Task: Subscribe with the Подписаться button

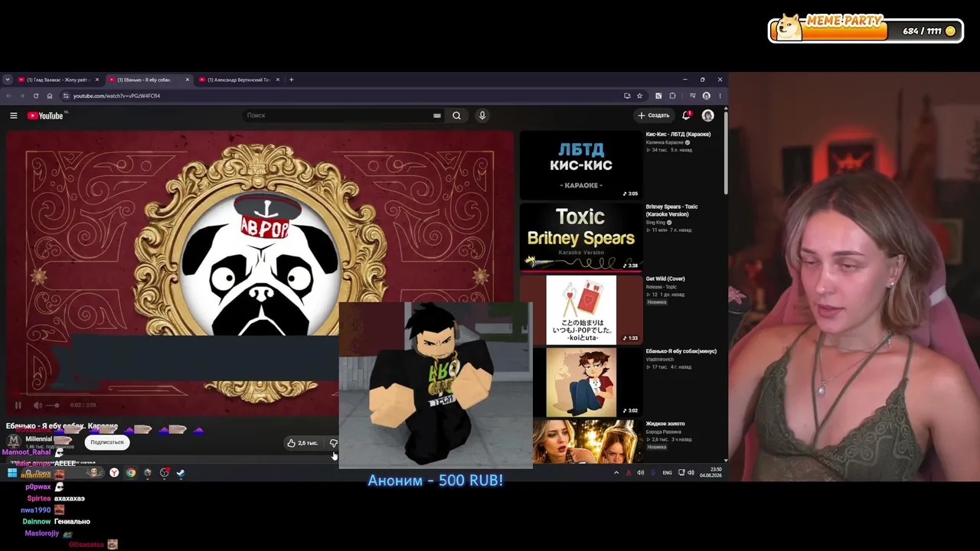Action: [107, 442]
